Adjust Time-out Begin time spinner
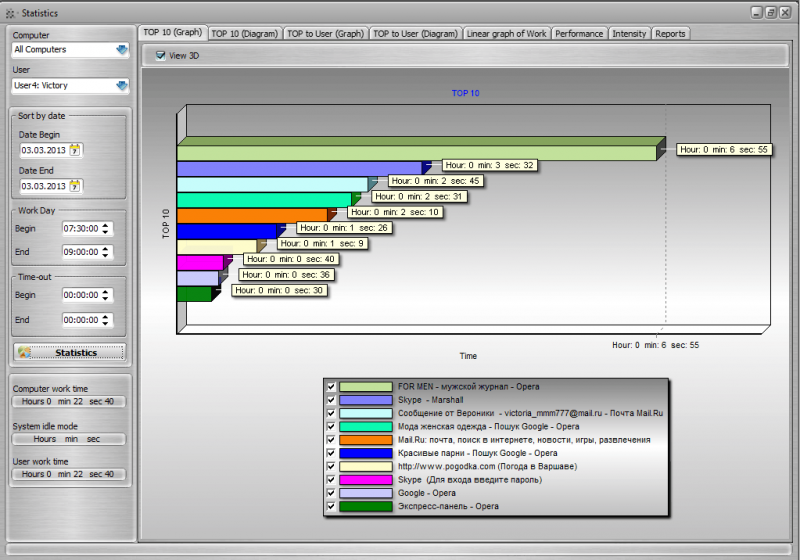 [x=105, y=295]
